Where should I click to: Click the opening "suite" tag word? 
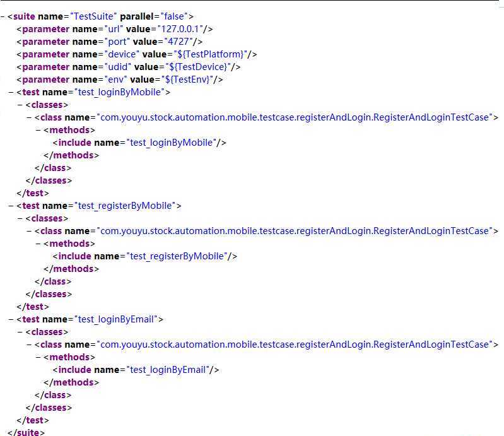(24, 16)
